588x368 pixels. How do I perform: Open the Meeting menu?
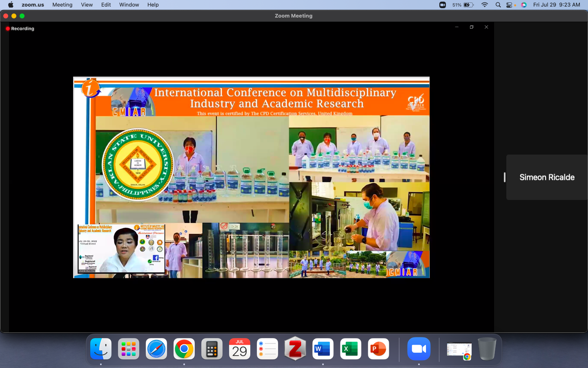pyautogui.click(x=62, y=5)
